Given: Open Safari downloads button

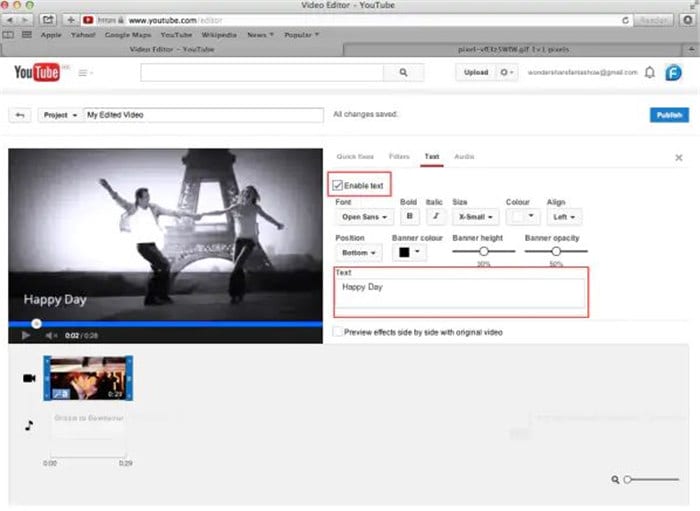Looking at the screenshot, I should pyautogui.click(x=688, y=20).
